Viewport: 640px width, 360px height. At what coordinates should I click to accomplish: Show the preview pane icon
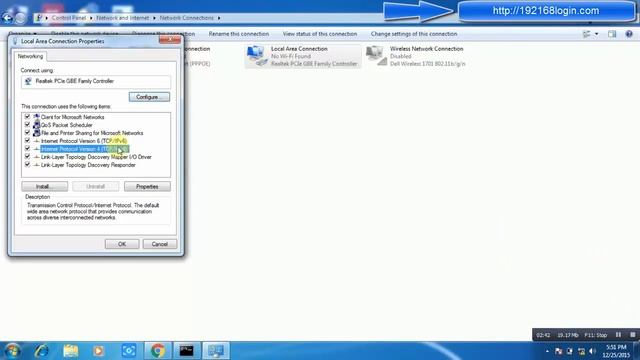point(612,34)
